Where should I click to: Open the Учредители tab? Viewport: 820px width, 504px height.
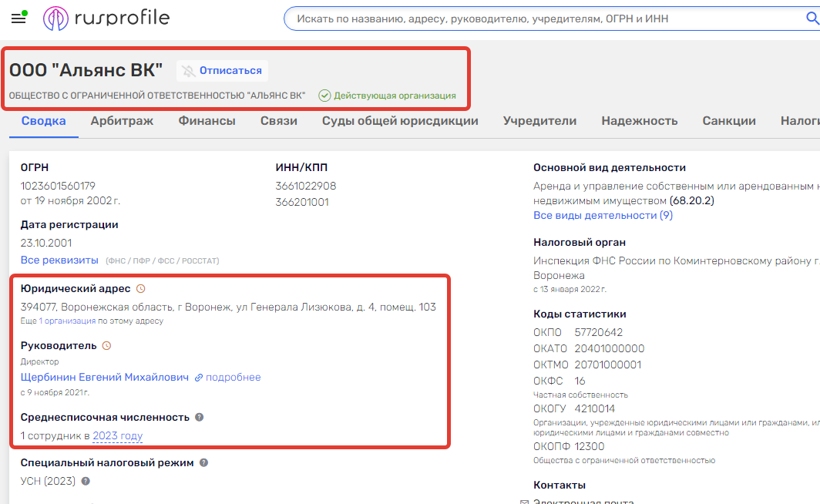539,121
